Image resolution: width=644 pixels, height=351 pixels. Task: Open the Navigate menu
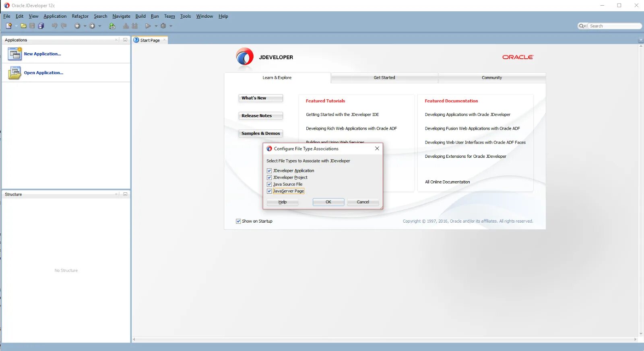[x=121, y=16]
